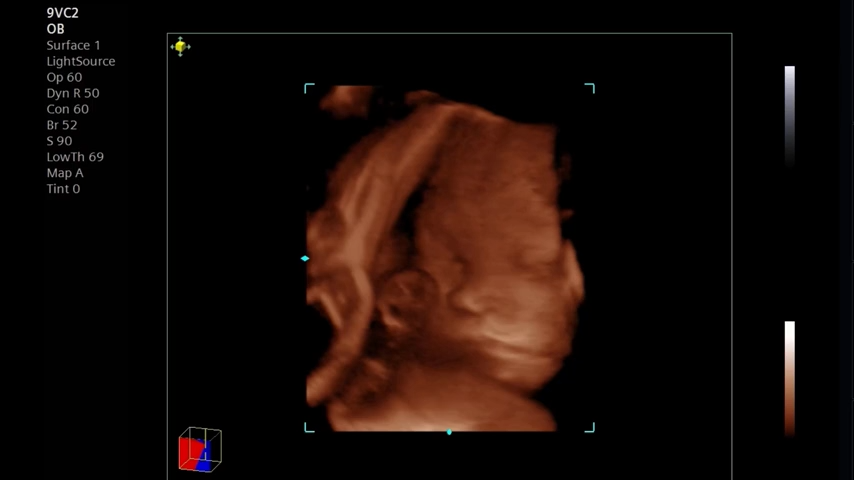Click the 9VC2 transducer label
This screenshot has height=480, width=854.
[63, 13]
